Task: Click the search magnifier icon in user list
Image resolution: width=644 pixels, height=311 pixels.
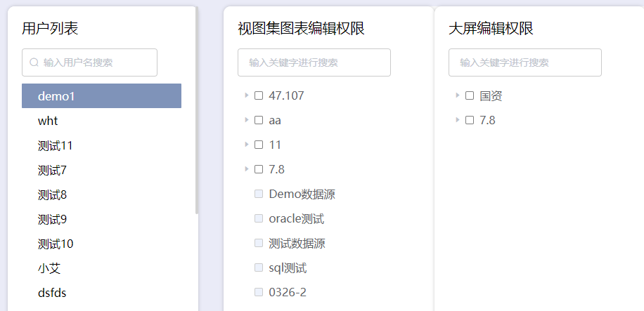Action: pos(34,62)
